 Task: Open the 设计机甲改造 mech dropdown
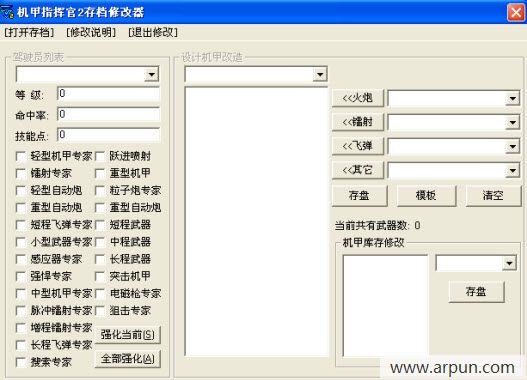click(x=320, y=74)
